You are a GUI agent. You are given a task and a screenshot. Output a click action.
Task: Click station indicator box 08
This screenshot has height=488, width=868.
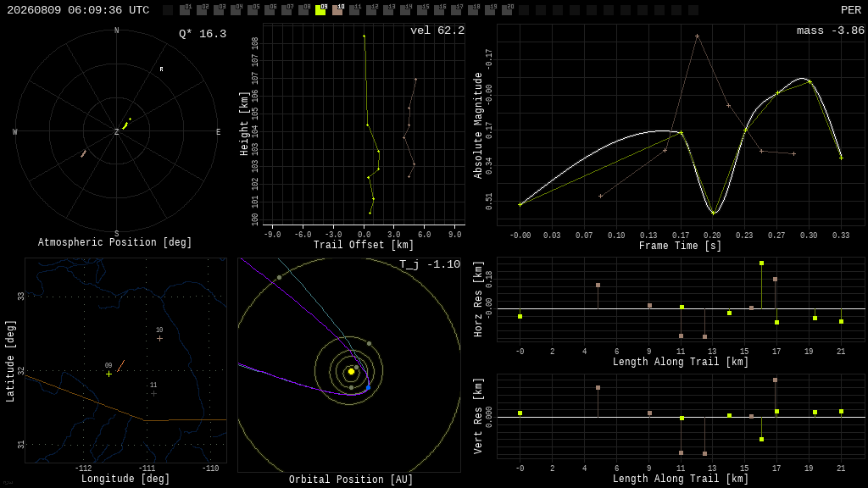(303, 10)
